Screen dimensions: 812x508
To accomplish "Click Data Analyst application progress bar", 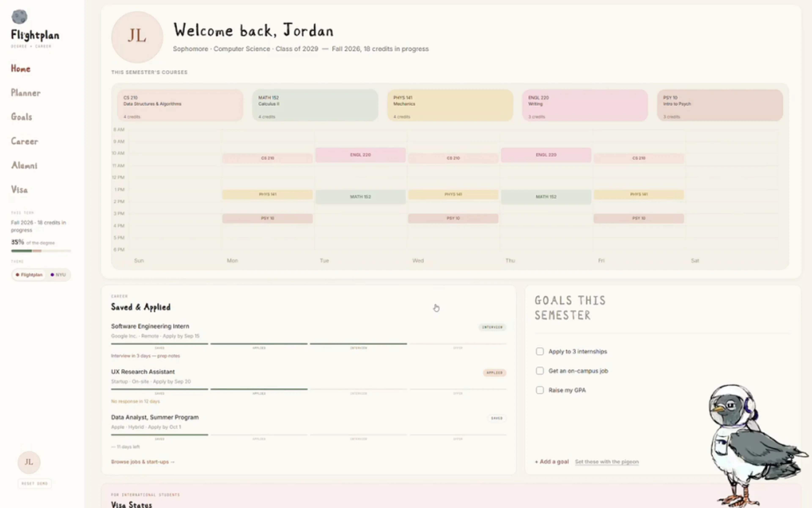I will (x=309, y=435).
